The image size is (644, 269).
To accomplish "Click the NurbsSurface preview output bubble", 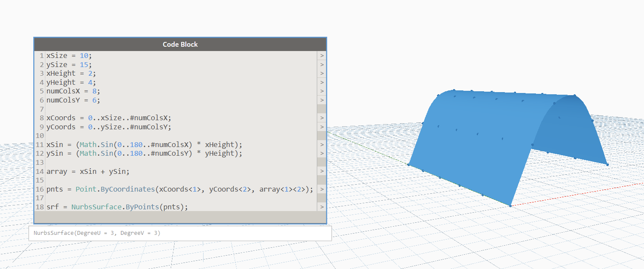I will click(x=180, y=233).
